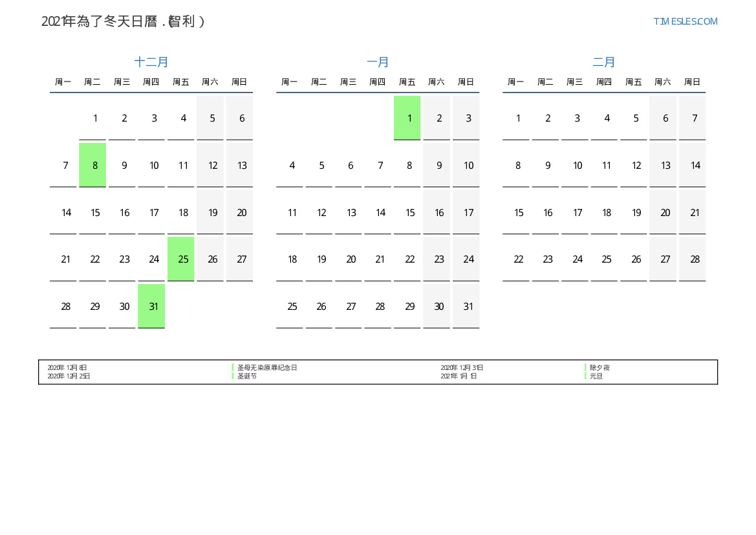Click the 二月 month heading
Image resolution: width=756 pixels, height=535 pixels.
click(604, 62)
